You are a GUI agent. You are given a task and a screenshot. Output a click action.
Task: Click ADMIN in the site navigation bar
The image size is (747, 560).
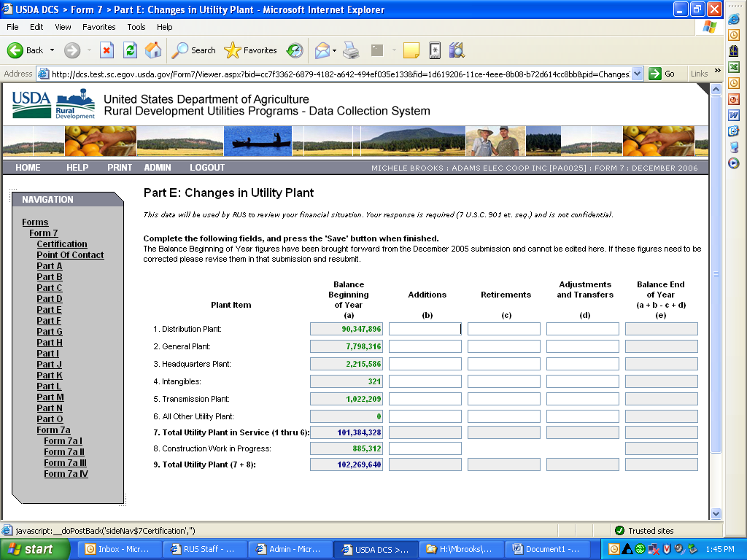coord(158,168)
